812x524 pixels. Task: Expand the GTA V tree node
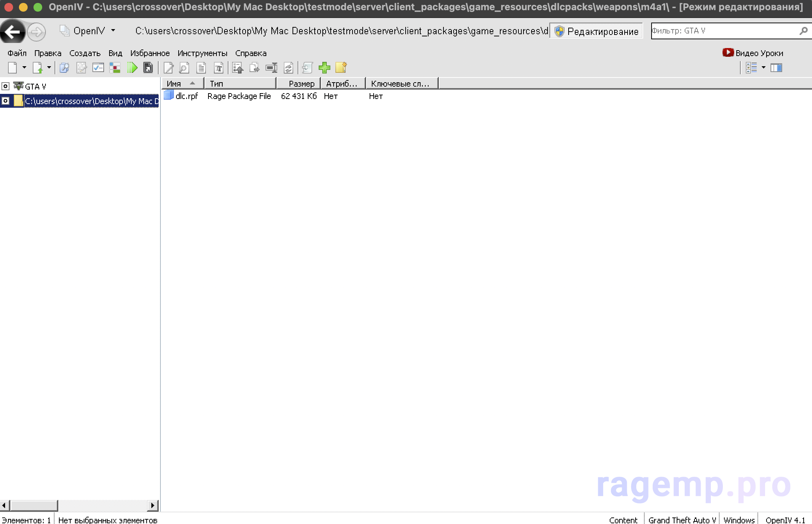tap(5, 86)
